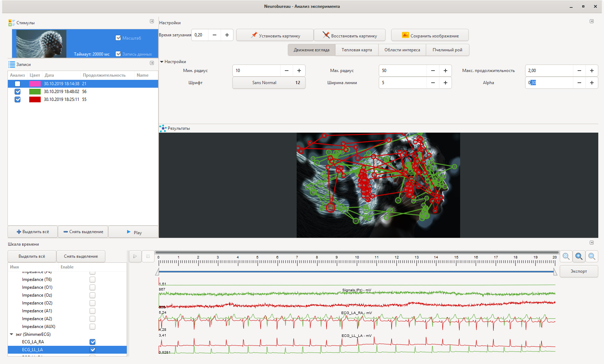Switch to the Тепловая карта tab
The width and height of the screenshot is (604, 364).
click(x=357, y=50)
